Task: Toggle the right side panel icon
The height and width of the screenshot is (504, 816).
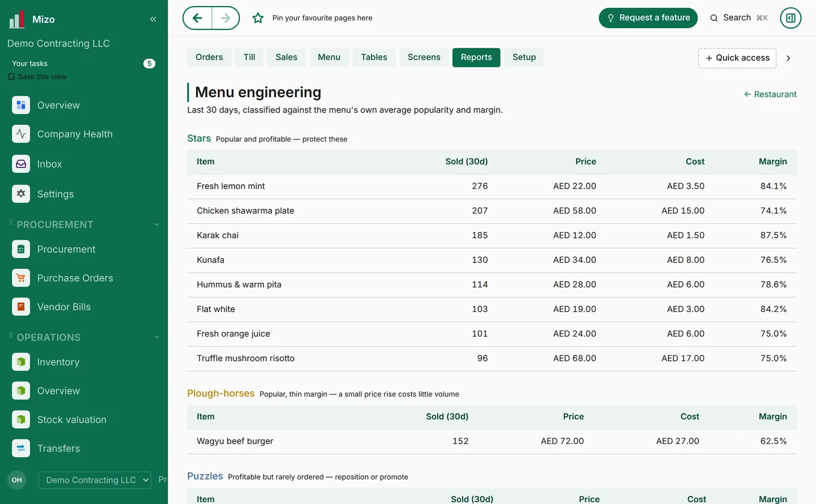Action: click(x=791, y=18)
